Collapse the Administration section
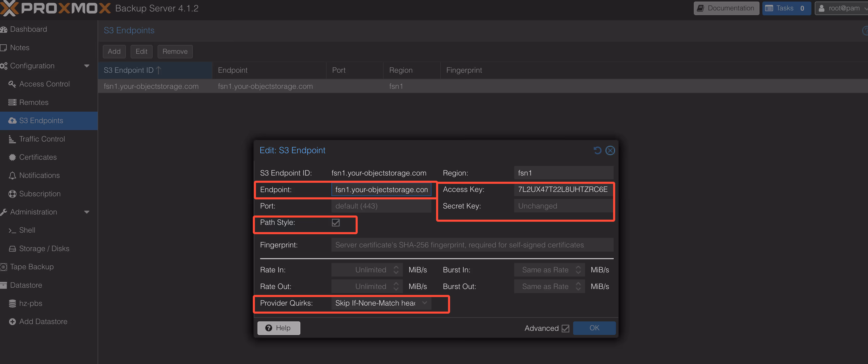Screen dimensions: 868x364 click(87, 212)
